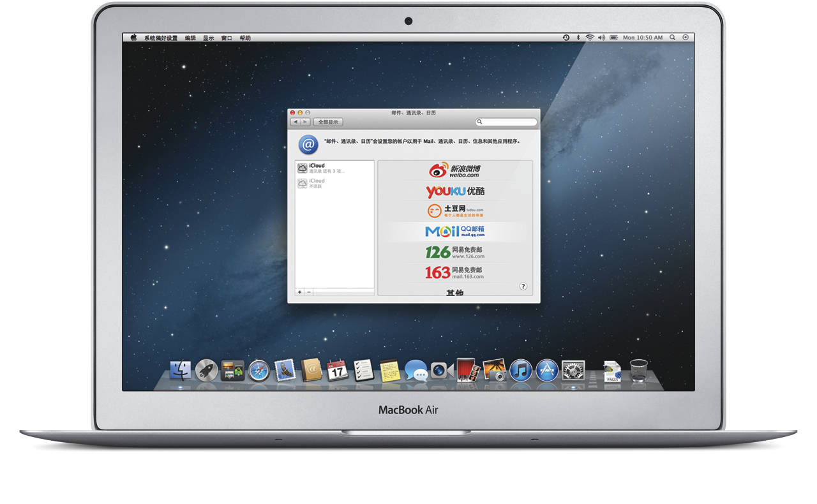Open the 帮助 menu

[245, 38]
